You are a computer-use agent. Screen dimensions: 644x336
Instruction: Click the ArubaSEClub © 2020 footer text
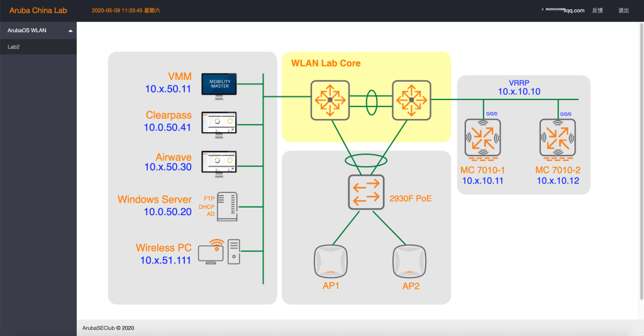108,328
